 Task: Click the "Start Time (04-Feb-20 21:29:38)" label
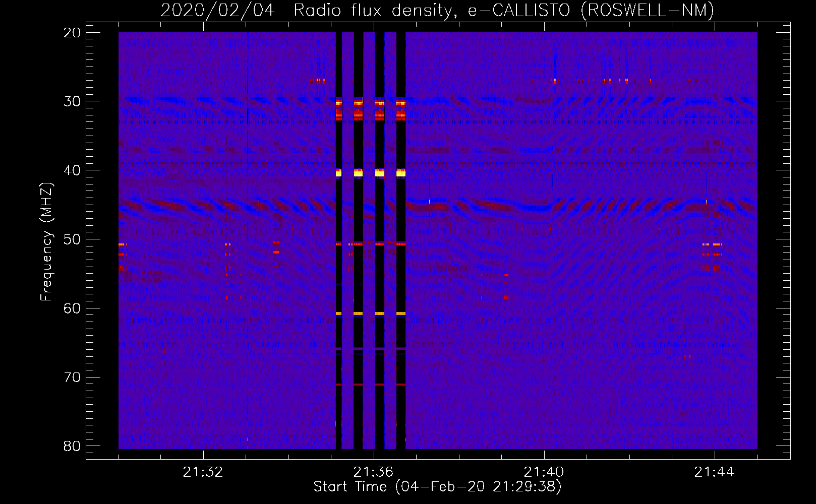pyautogui.click(x=437, y=487)
